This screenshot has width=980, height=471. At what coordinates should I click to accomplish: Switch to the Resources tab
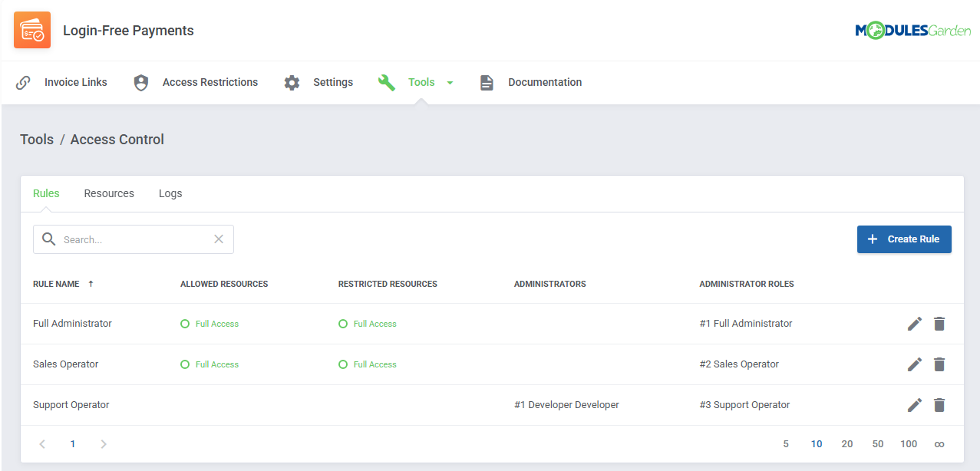[109, 193]
